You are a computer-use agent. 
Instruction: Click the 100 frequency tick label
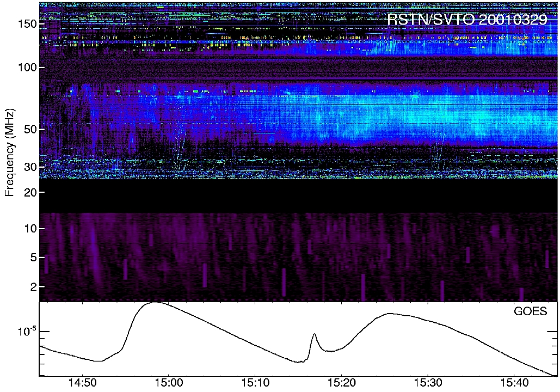click(x=28, y=67)
